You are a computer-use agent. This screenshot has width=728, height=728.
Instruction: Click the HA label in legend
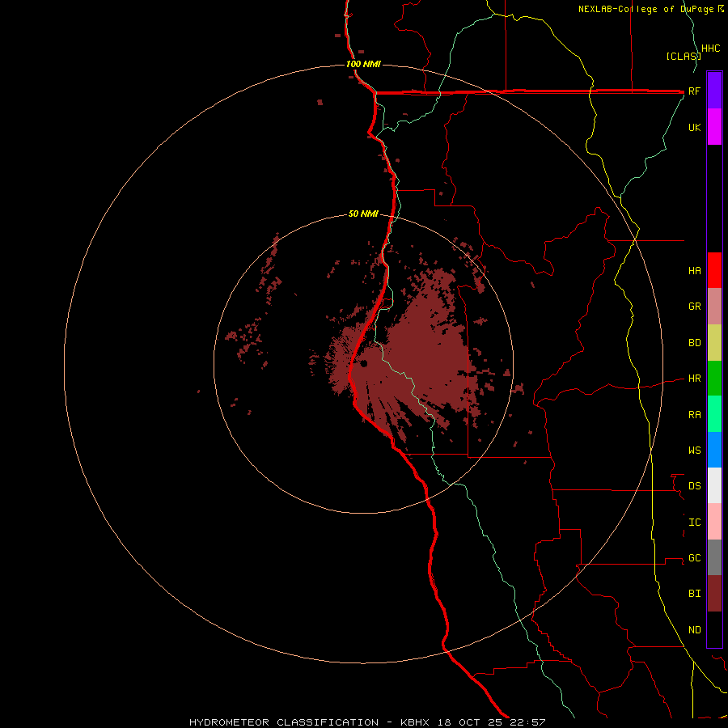click(x=694, y=271)
